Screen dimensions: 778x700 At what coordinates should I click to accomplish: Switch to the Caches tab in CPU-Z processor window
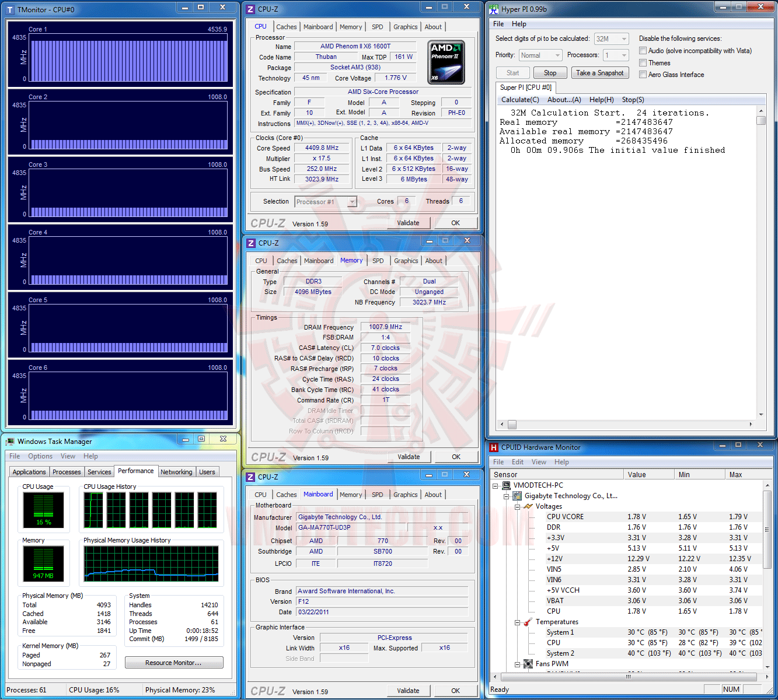(x=287, y=27)
